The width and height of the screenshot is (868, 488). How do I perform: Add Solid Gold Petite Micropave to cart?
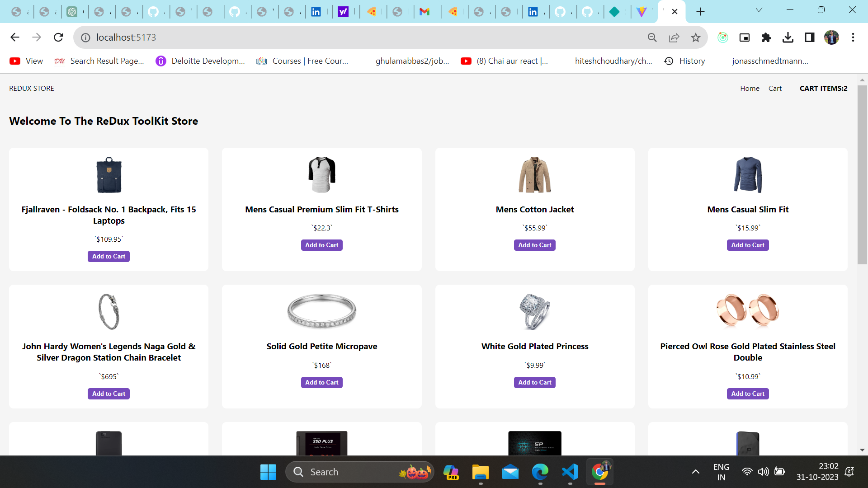321,382
